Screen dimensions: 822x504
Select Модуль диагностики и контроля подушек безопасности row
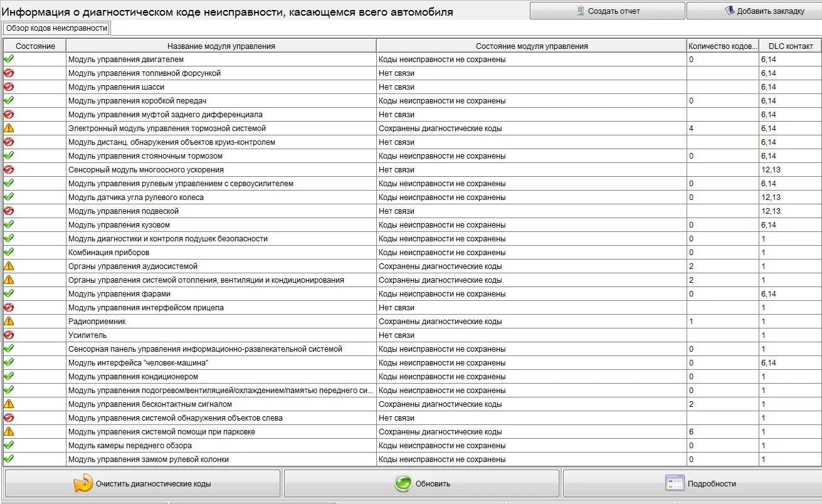tap(412, 238)
